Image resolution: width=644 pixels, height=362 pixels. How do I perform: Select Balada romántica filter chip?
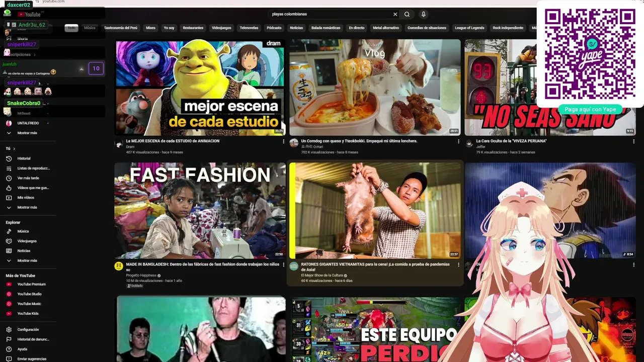coord(326,28)
